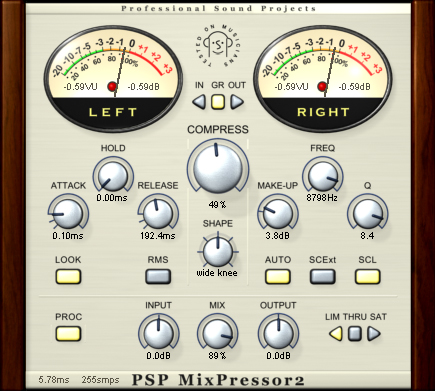Click the 5.78ms latency readout

tap(54, 380)
